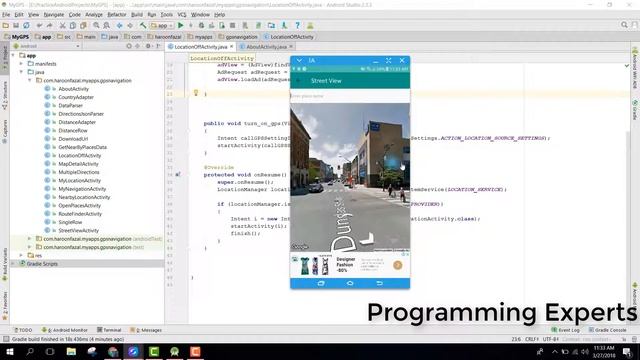Collapse com.haroonfazal.myapps.gpsnavigation main package
The width and height of the screenshot is (640, 360).
pyautogui.click(x=30, y=80)
